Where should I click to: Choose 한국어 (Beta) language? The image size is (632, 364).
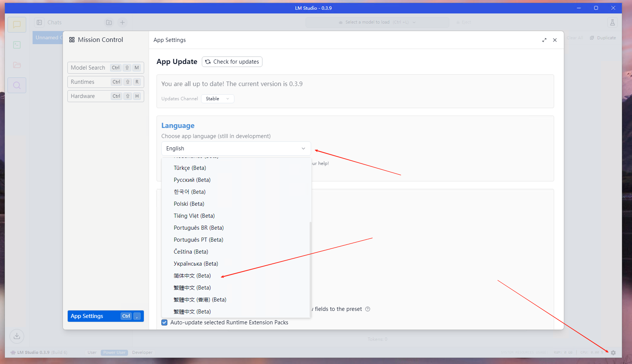click(x=236, y=192)
